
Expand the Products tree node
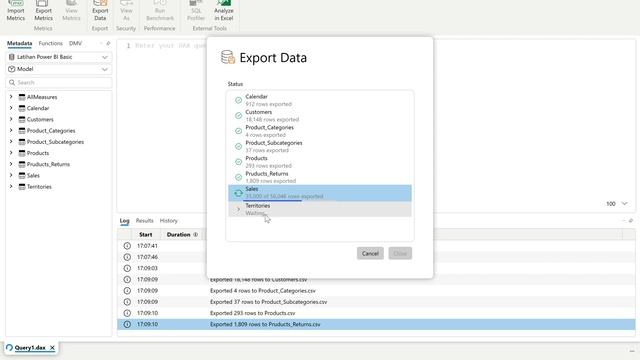(x=11, y=153)
